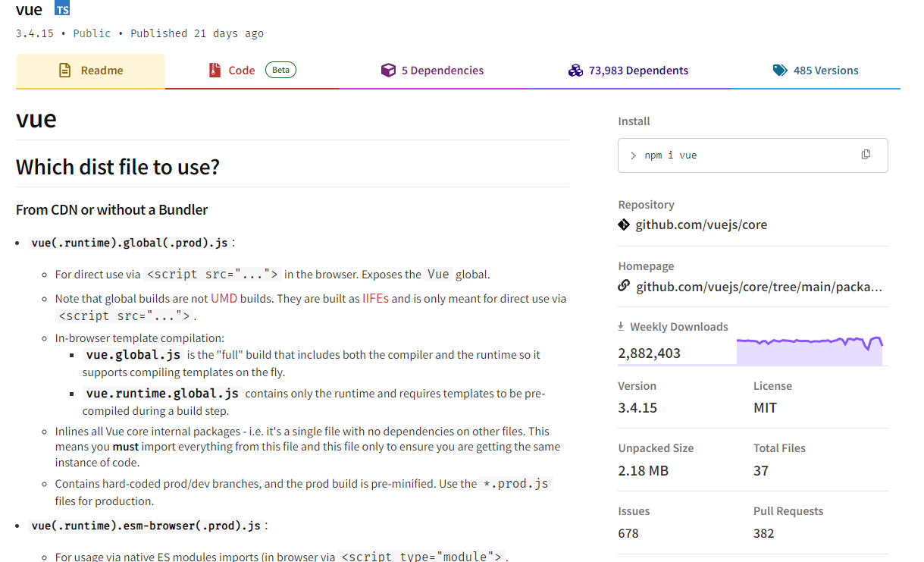Click the vue.runtime.global.js code text
The height and width of the screenshot is (562, 924).
[x=162, y=393]
